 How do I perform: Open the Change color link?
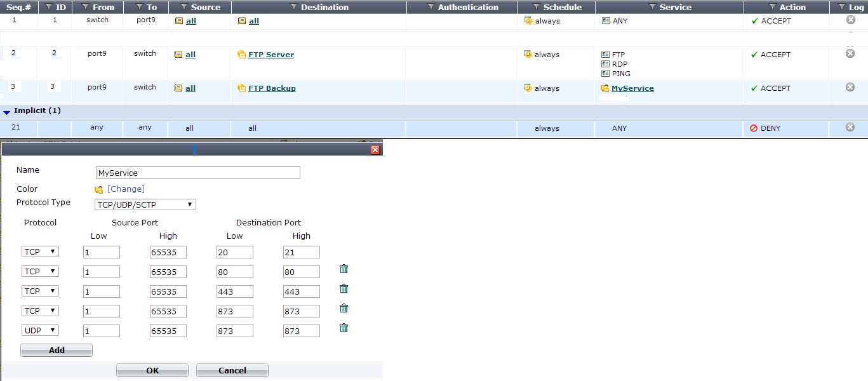126,189
